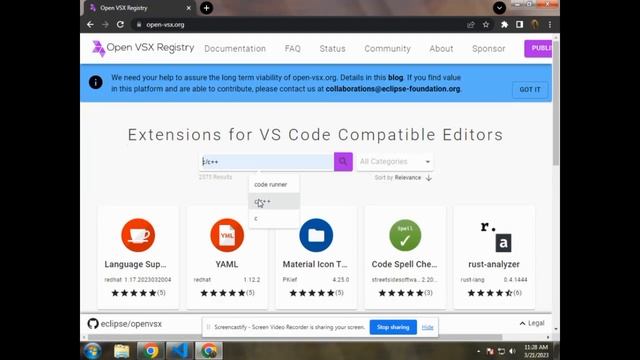This screenshot has height=360, width=640.
Task: Click the Hide link in sharing bar
Action: 427,327
